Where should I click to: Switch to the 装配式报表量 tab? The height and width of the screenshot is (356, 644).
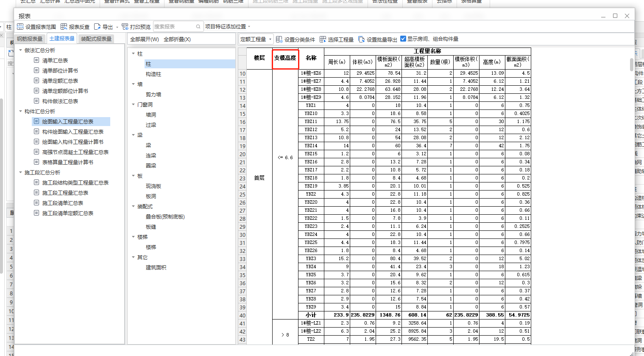pyautogui.click(x=96, y=39)
